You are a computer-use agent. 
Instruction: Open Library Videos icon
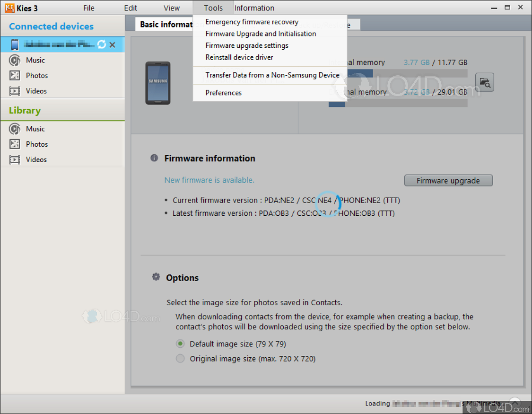15,159
